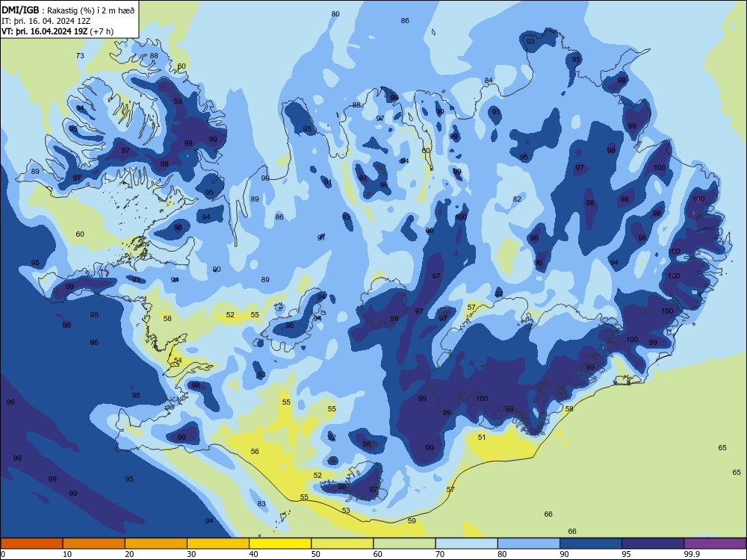Click the map value '83'
Image resolution: width=747 pixels, height=560 pixels.
(261, 504)
